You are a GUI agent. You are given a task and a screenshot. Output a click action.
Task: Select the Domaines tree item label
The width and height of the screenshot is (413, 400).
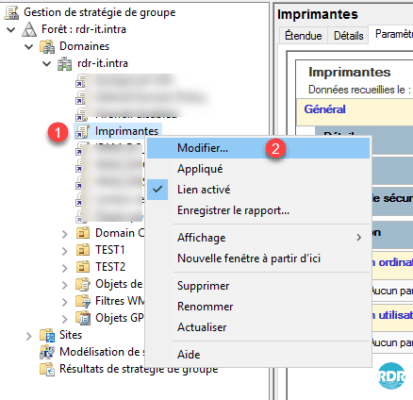84,46
